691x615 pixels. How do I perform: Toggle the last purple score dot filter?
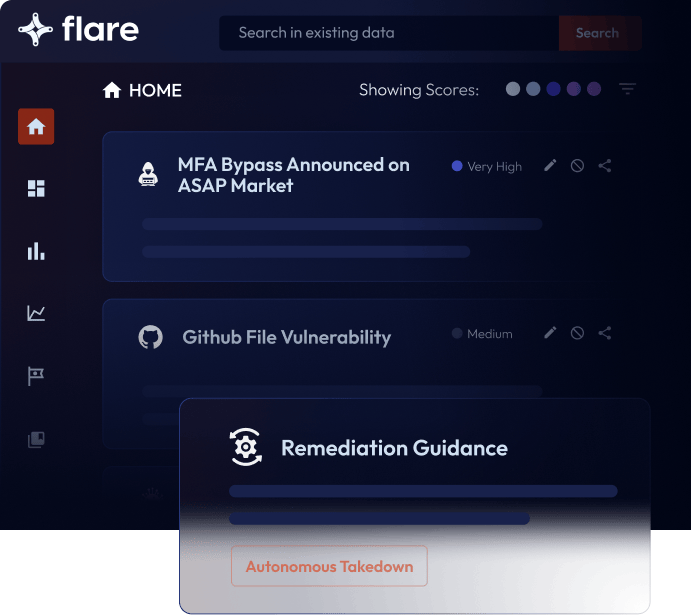click(x=594, y=89)
